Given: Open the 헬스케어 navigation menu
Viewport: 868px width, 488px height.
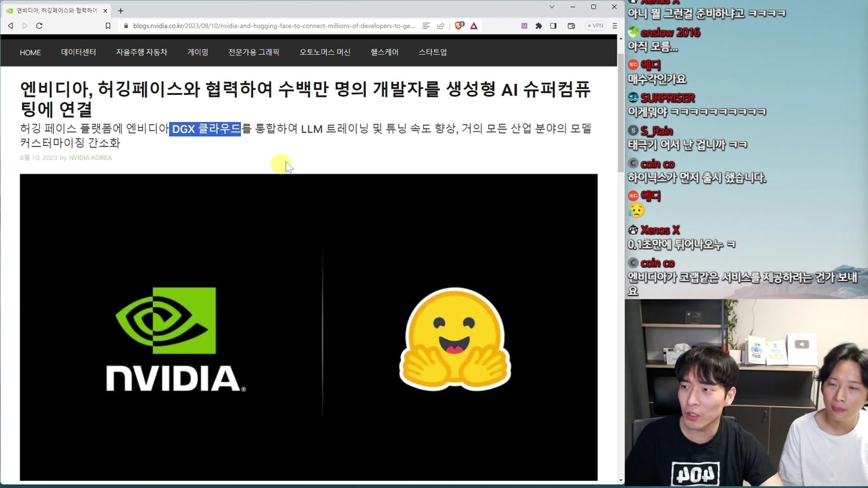Looking at the screenshot, I should [384, 52].
